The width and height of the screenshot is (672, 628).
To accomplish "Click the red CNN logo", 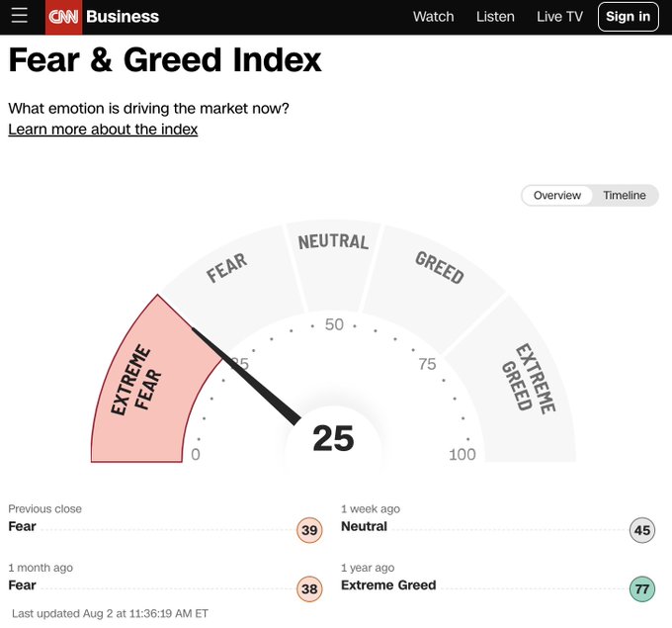I will pos(64,17).
